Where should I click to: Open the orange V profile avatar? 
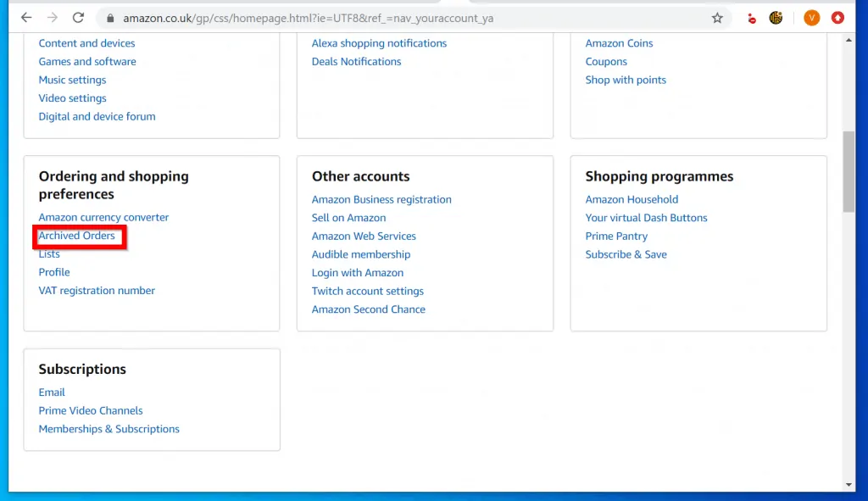coord(811,18)
